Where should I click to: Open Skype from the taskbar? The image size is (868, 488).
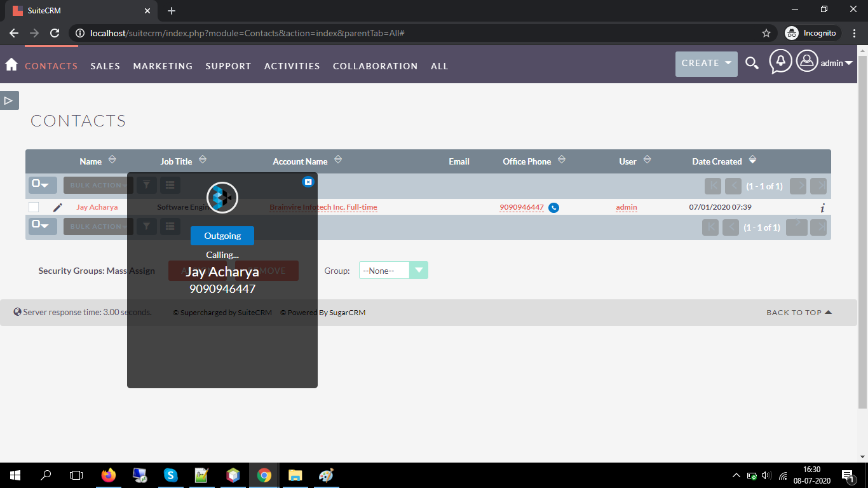(170, 475)
